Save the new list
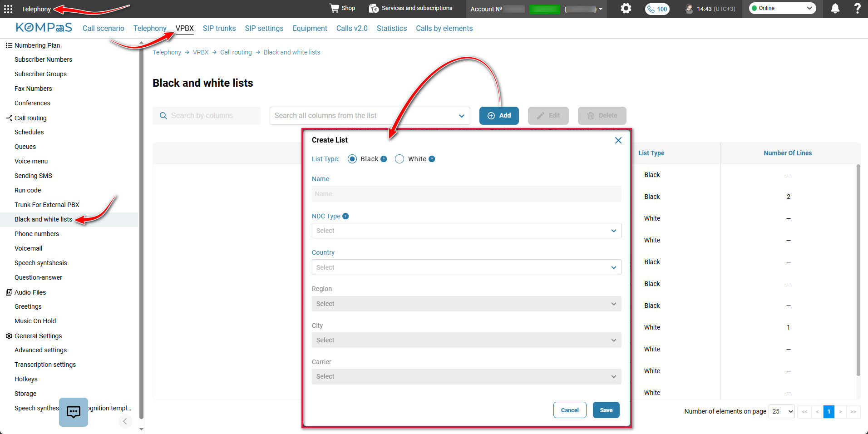This screenshot has width=868, height=434. pyautogui.click(x=606, y=410)
